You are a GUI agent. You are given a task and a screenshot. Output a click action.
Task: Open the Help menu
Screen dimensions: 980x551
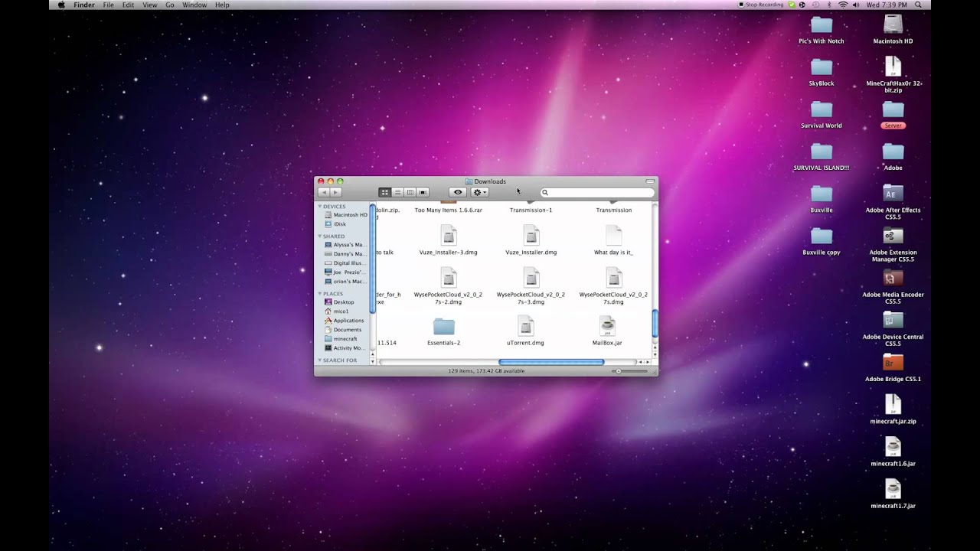(222, 5)
